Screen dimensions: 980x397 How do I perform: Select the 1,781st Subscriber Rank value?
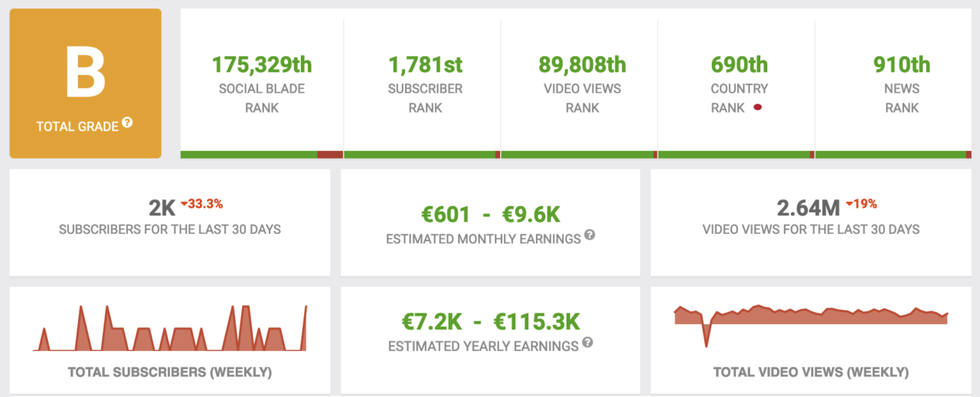[x=425, y=64]
